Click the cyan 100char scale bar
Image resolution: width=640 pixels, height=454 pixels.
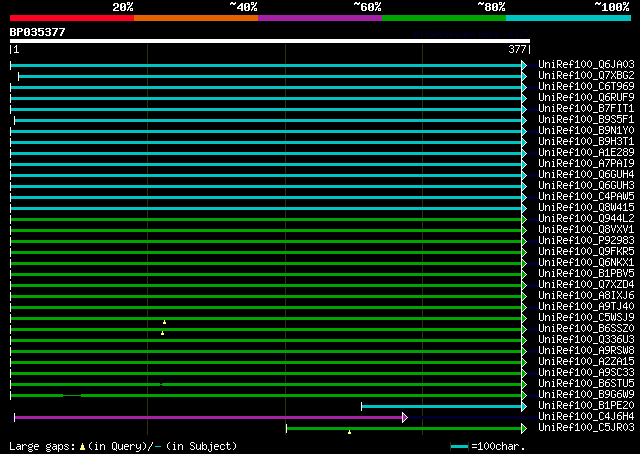pyautogui.click(x=459, y=447)
